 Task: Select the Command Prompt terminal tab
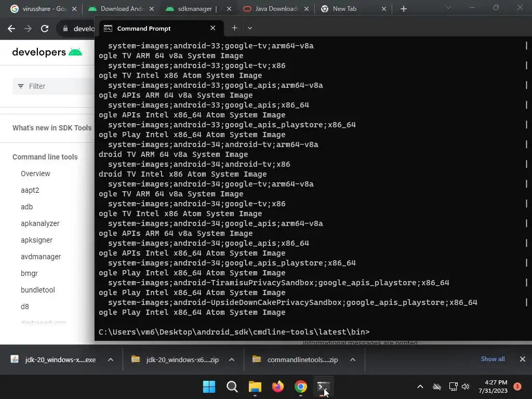pyautogui.click(x=162, y=29)
